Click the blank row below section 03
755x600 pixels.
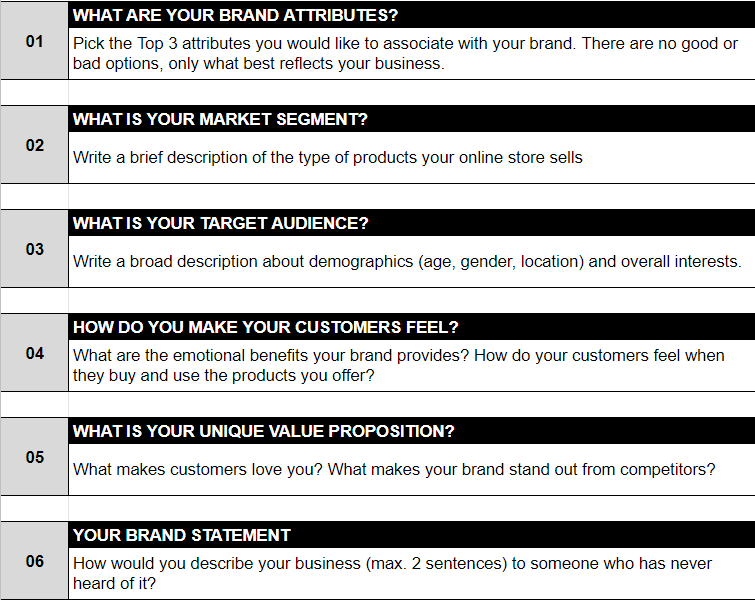click(x=378, y=300)
